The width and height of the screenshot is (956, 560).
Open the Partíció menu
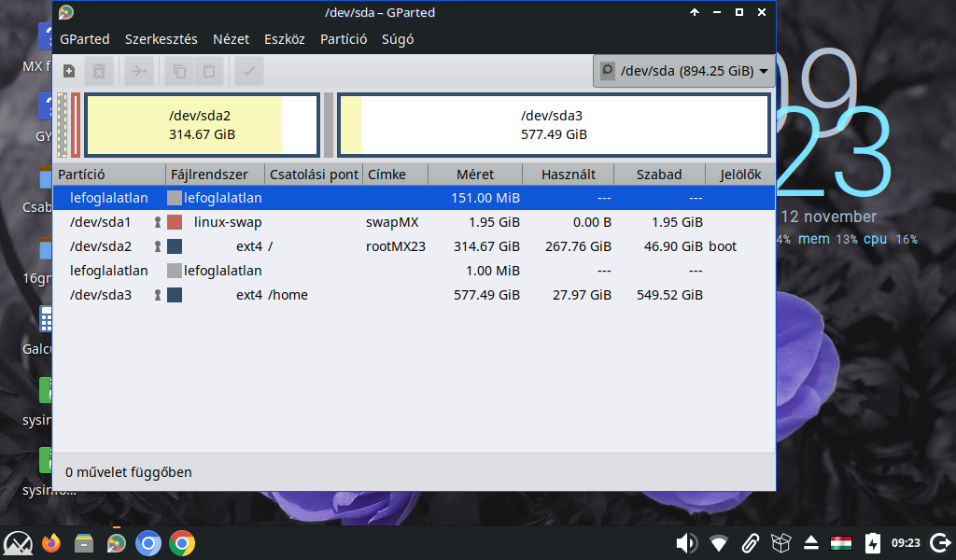[x=344, y=39]
